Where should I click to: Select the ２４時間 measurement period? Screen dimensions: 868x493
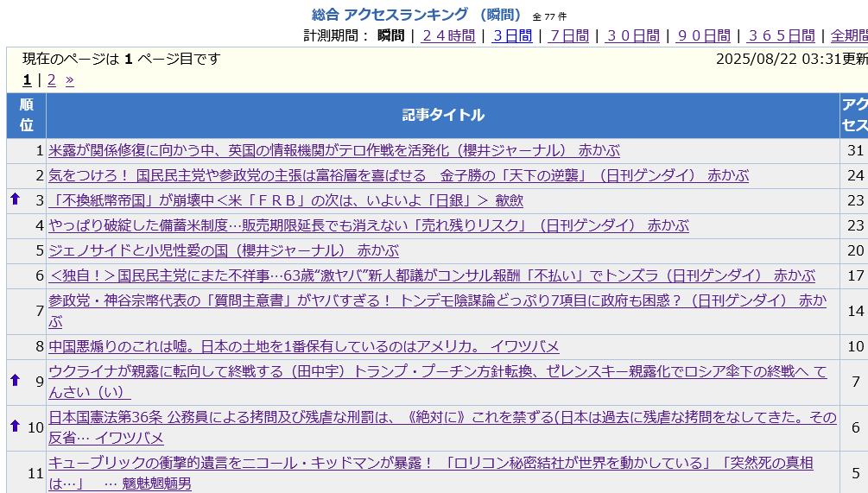[x=448, y=36]
